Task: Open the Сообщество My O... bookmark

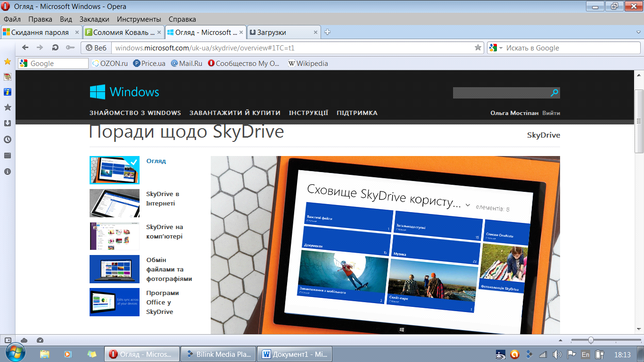Action: [244, 63]
